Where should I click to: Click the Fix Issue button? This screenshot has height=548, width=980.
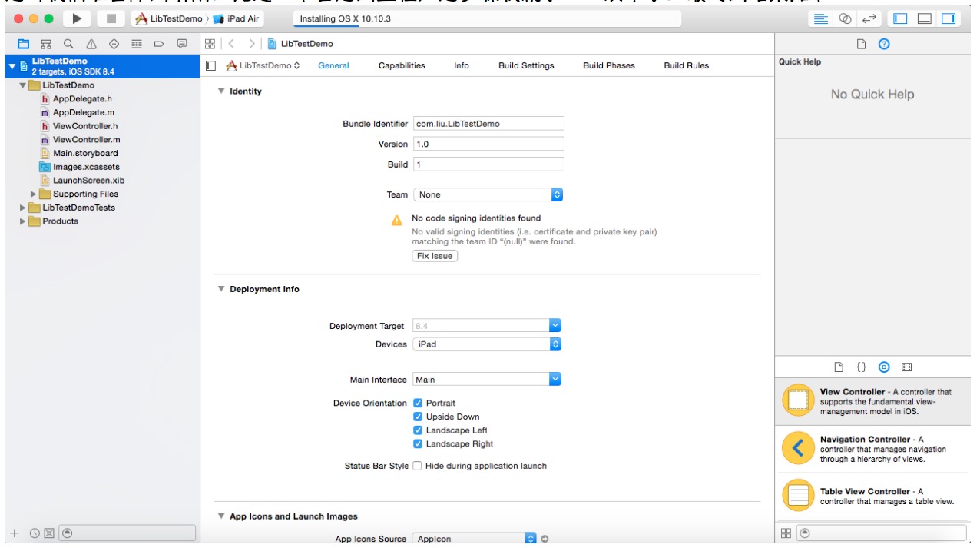click(x=435, y=256)
